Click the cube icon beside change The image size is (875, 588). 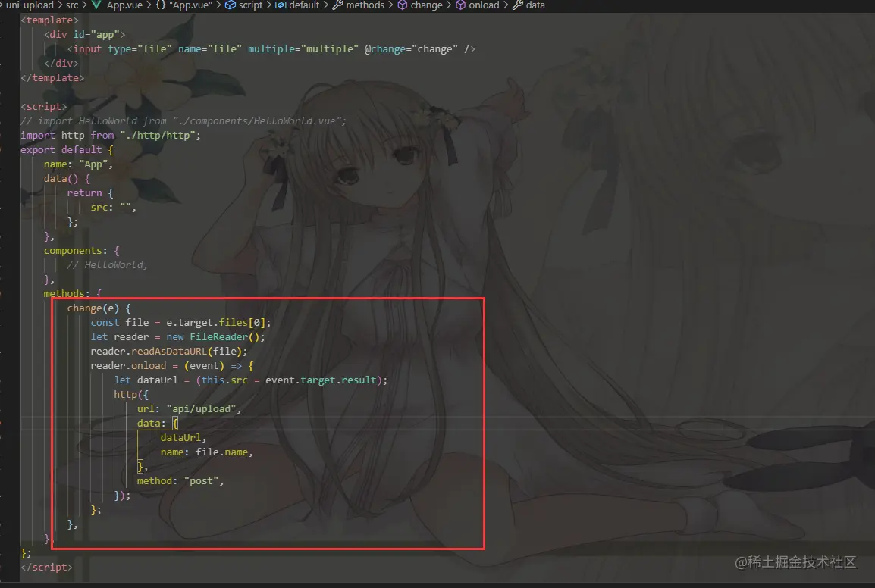403,5
